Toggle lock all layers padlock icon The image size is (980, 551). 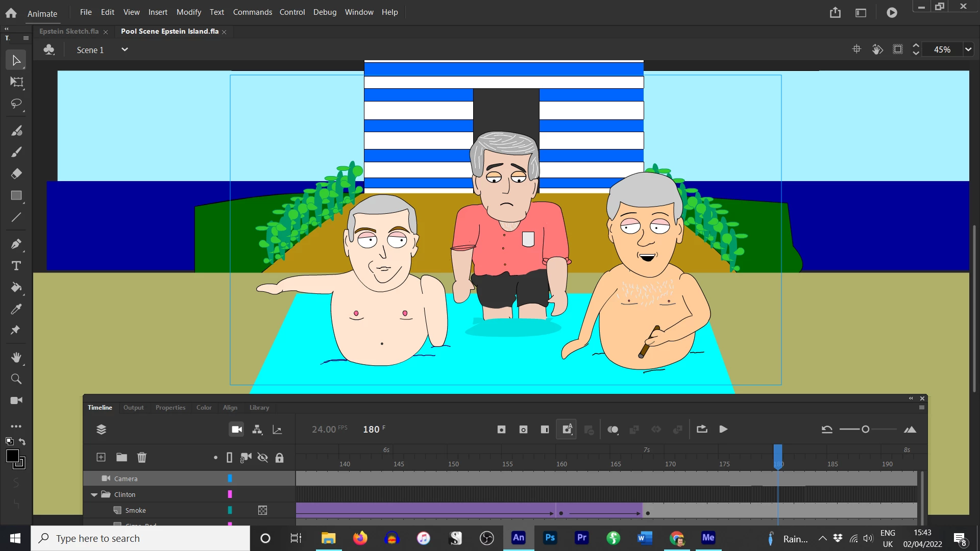tap(279, 458)
